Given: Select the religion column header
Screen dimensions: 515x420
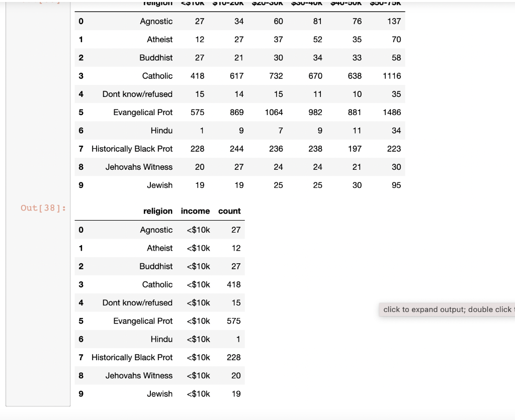Looking at the screenshot, I should 158,211.
